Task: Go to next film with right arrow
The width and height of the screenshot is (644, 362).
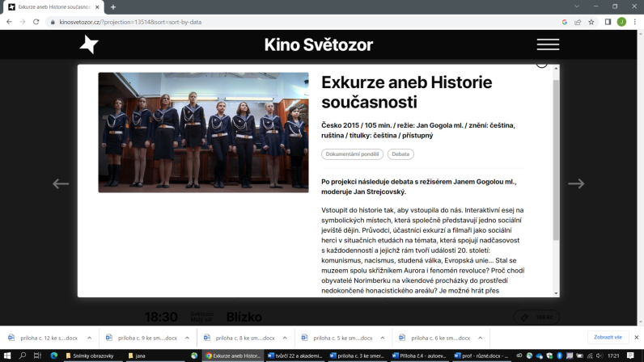Action: point(576,183)
